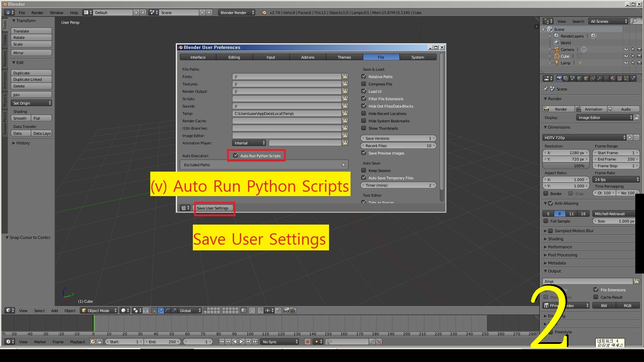Open the Texture checker properties tab
The height and width of the screenshot is (362, 644).
pos(620,78)
